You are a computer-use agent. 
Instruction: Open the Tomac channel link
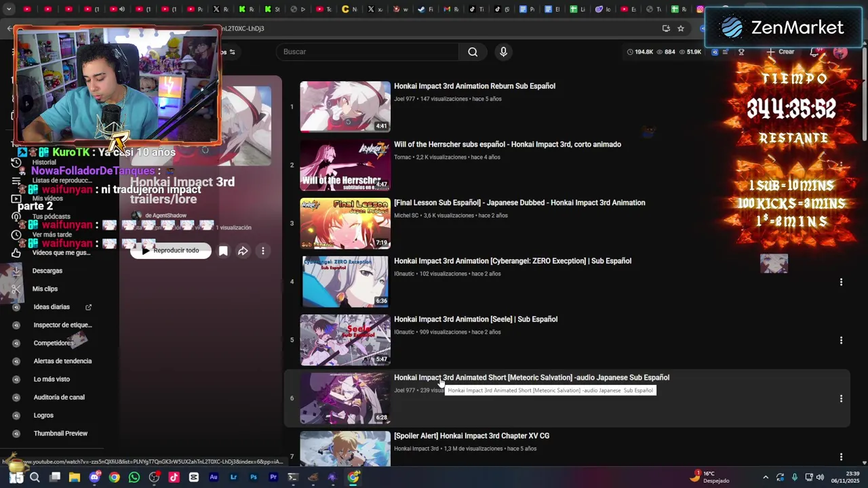click(403, 157)
